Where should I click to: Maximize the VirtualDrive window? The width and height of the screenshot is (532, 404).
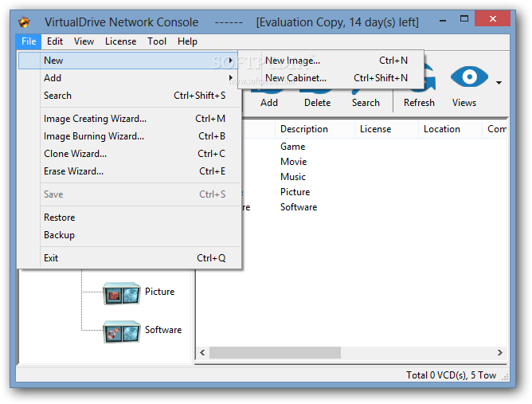pyautogui.click(x=464, y=19)
